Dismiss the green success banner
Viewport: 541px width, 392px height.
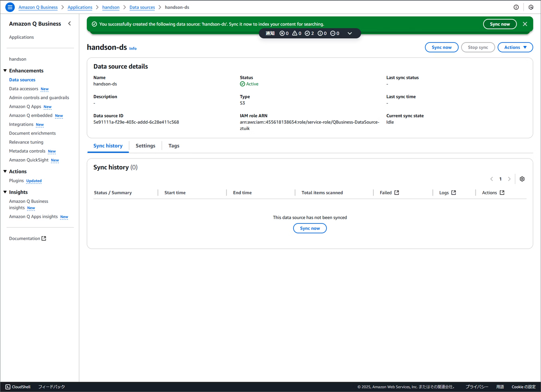(x=525, y=24)
